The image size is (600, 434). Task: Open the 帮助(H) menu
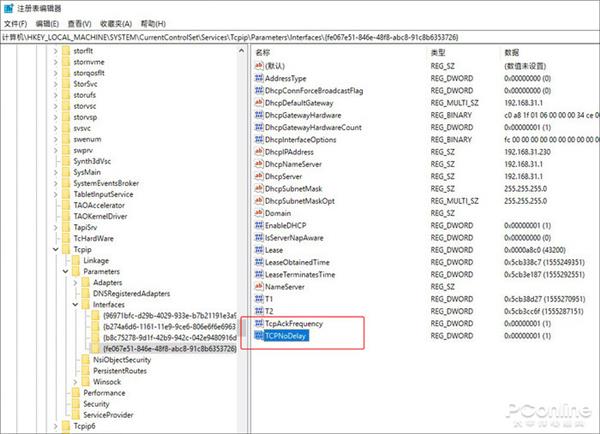click(153, 24)
